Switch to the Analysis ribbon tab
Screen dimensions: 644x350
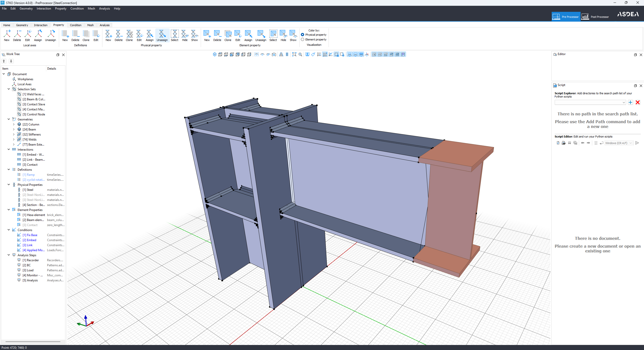[x=105, y=25]
